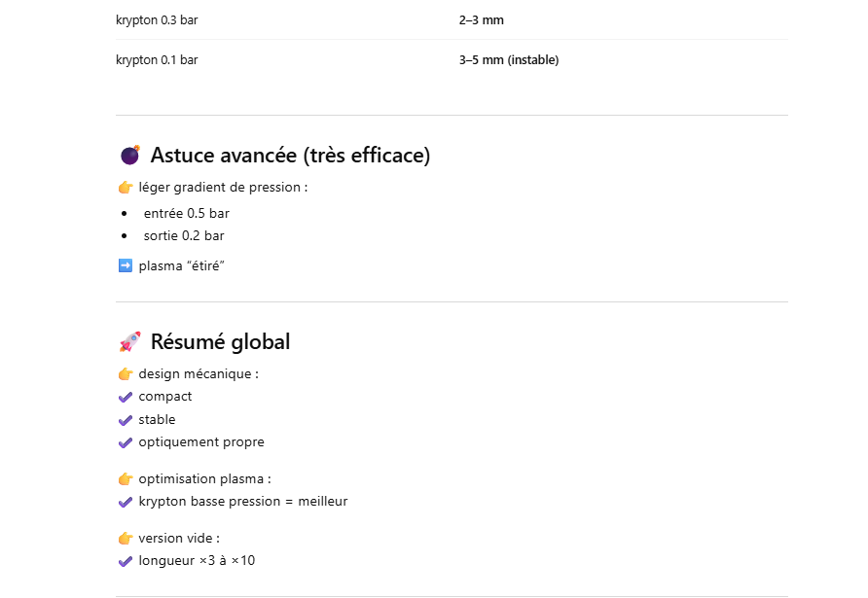Click the pointing hand before version vide
This screenshot has height=598, width=868.
point(126,539)
